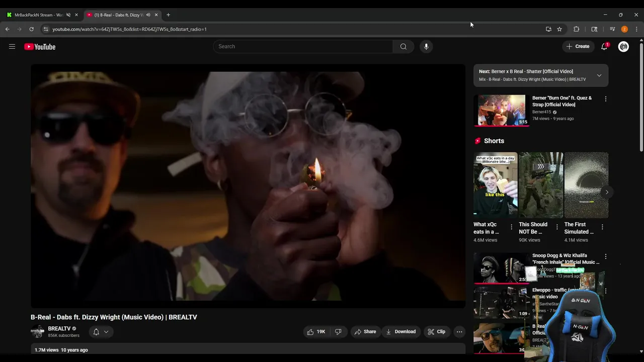Viewport: 644px width, 362px height.
Task: Click the Download button
Action: tap(401, 331)
